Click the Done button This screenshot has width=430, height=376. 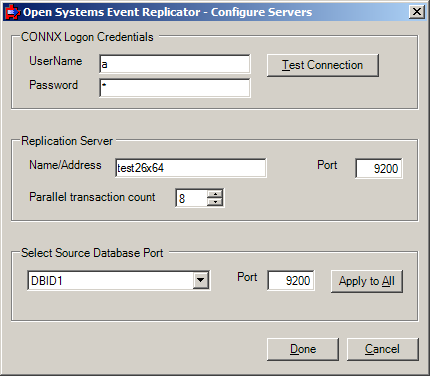[x=303, y=349]
